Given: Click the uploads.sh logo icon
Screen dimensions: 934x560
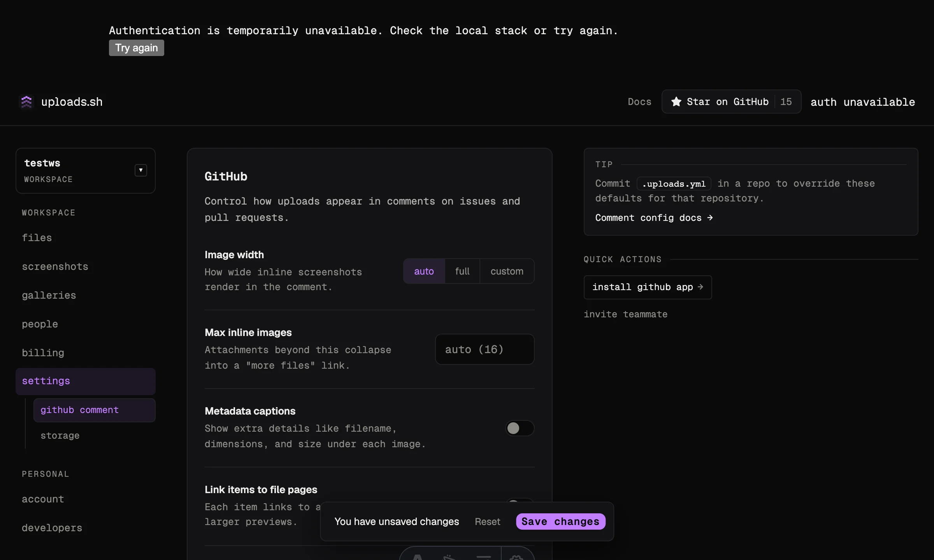Looking at the screenshot, I should [26, 102].
